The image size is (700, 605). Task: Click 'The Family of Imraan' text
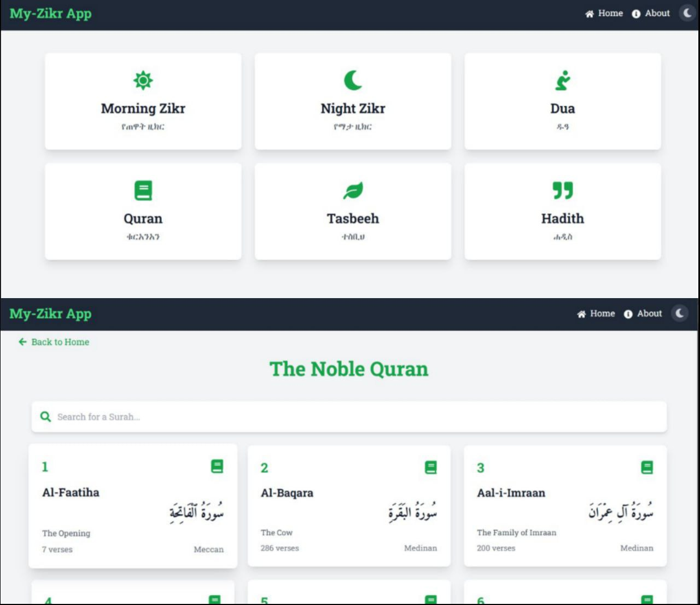point(517,532)
